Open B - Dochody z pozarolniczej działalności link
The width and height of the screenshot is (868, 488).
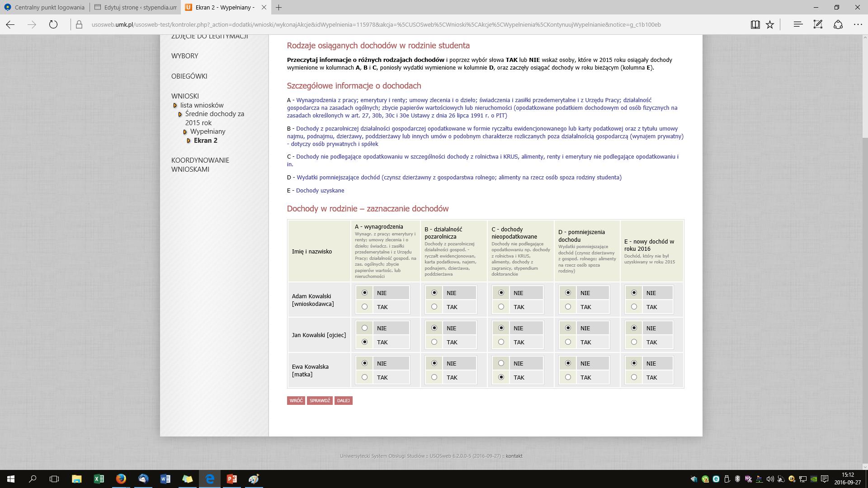[x=485, y=136]
